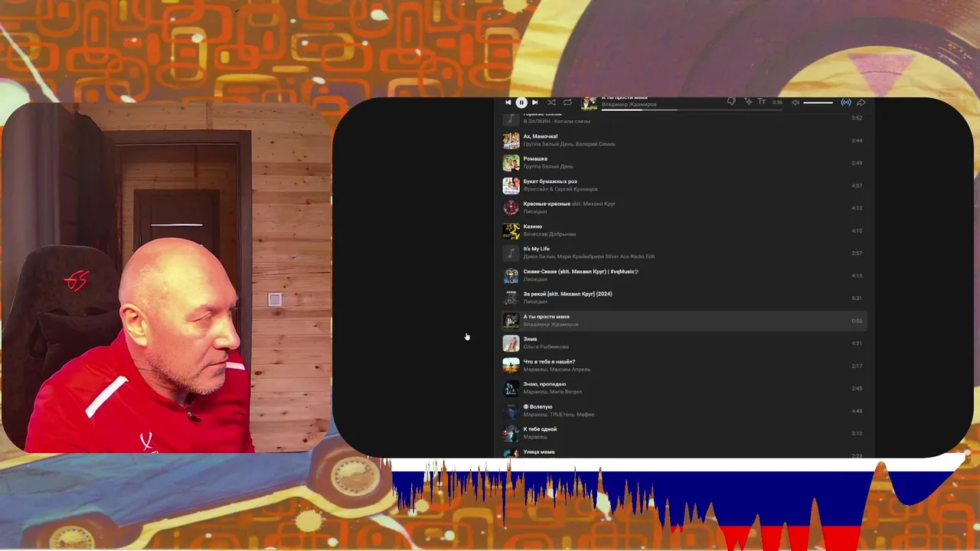Play the song Ромашка

pyautogui.click(x=536, y=158)
